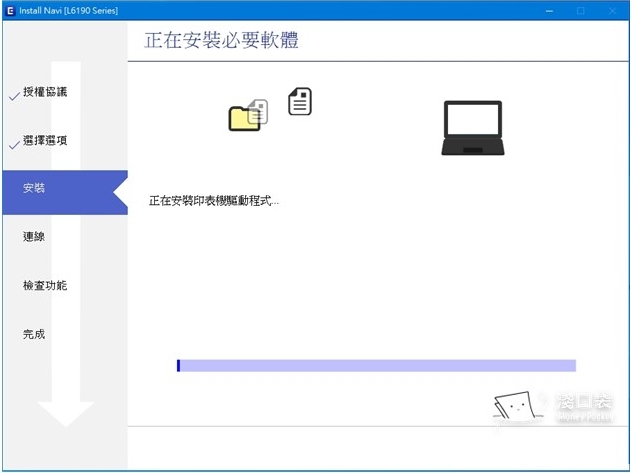Screen dimensions: 632x473
Task: Click the 正在安裝必要軟體 heading
Action: 221,41
